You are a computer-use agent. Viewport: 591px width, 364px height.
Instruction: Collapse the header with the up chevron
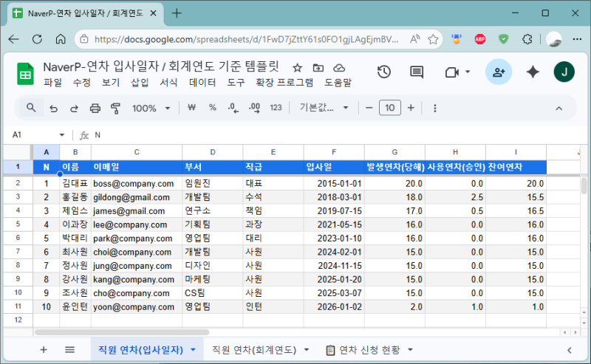[x=559, y=109]
